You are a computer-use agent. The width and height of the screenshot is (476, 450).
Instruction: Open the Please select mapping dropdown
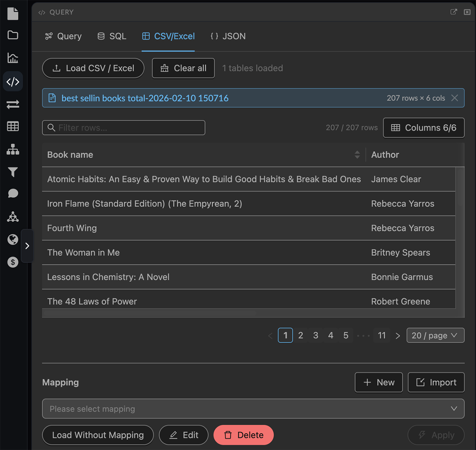(253, 409)
